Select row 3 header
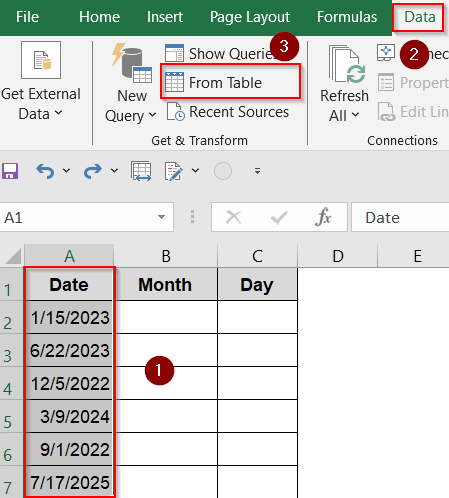The image size is (449, 498). coord(12,350)
